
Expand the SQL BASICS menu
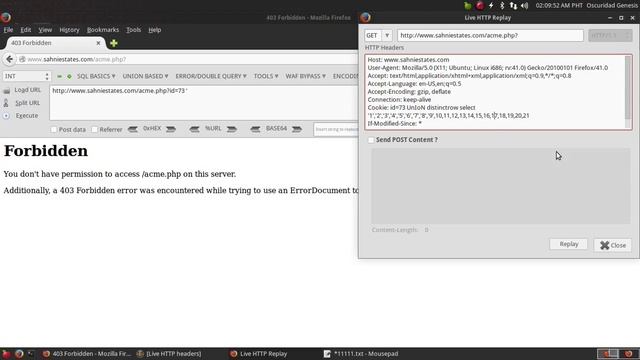tap(96, 76)
